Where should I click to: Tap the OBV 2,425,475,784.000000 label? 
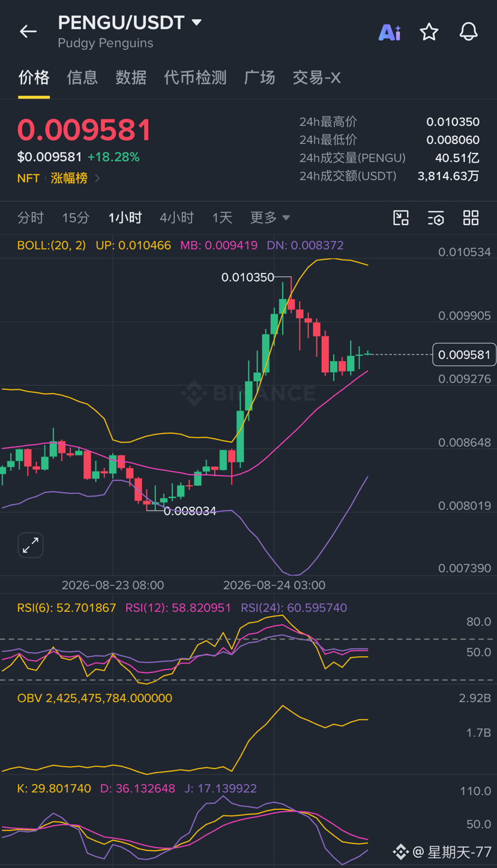[95, 698]
